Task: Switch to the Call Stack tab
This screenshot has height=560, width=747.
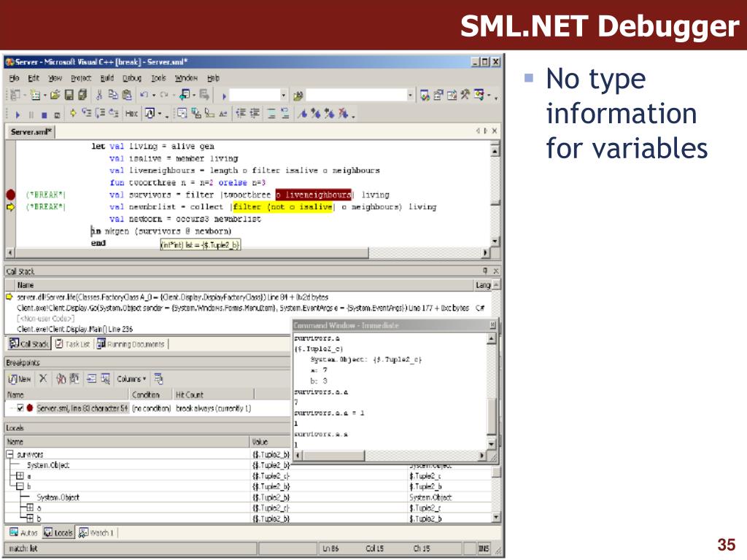Action: tap(29, 343)
